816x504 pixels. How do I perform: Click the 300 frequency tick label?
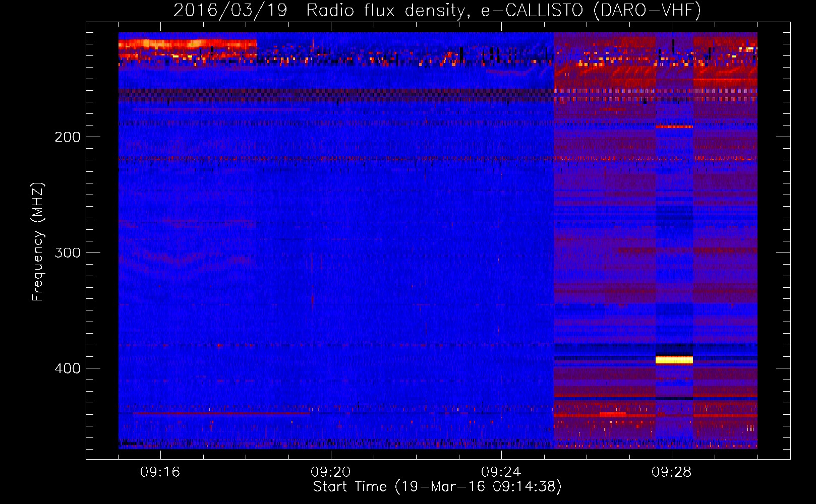(x=68, y=253)
